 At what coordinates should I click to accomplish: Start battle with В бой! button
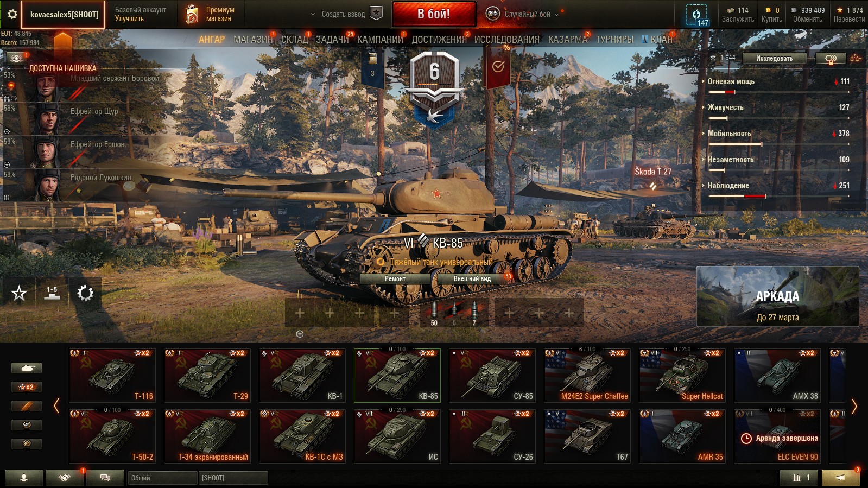434,14
